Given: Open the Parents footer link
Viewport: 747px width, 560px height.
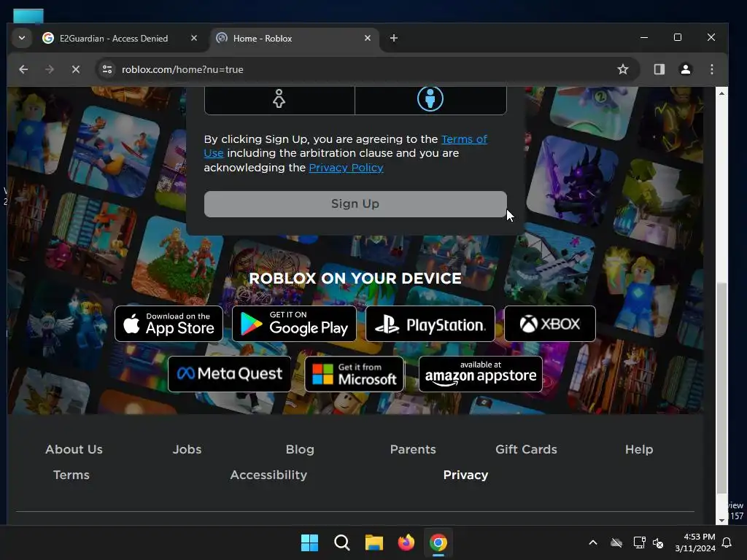Looking at the screenshot, I should click(x=413, y=449).
